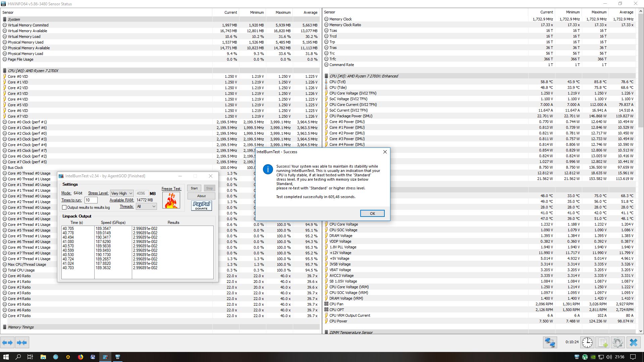The image size is (644, 362).
Task: Select the Physical Memory Used row
Action: coord(160,42)
